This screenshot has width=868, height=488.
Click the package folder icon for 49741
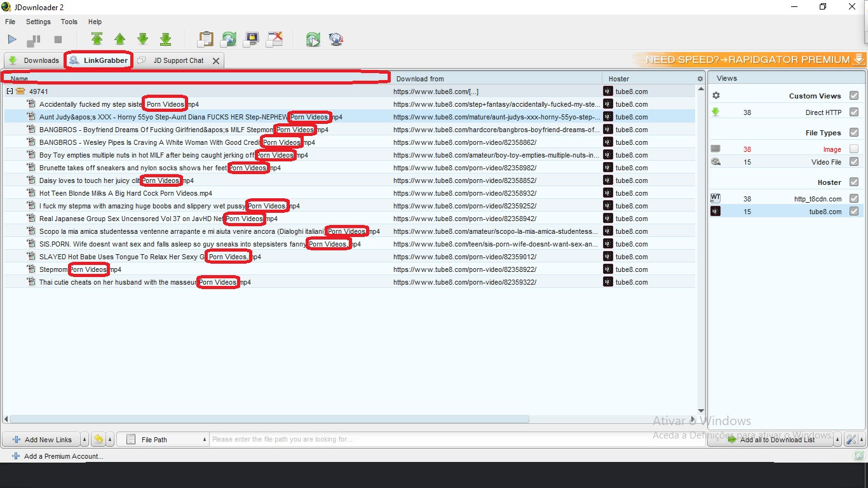20,91
